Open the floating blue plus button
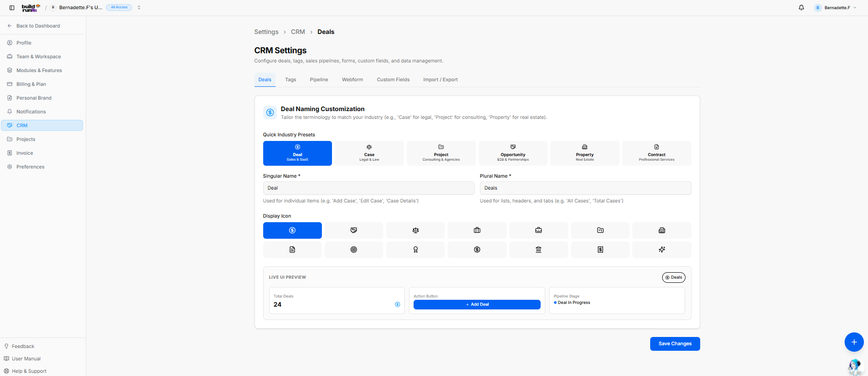Viewport: 868px width, 376px height. coord(854,342)
